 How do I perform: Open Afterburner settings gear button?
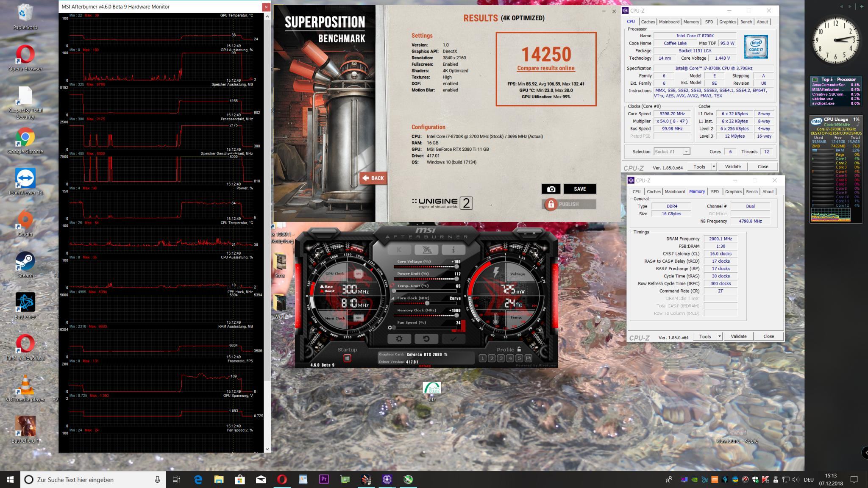coord(399,338)
